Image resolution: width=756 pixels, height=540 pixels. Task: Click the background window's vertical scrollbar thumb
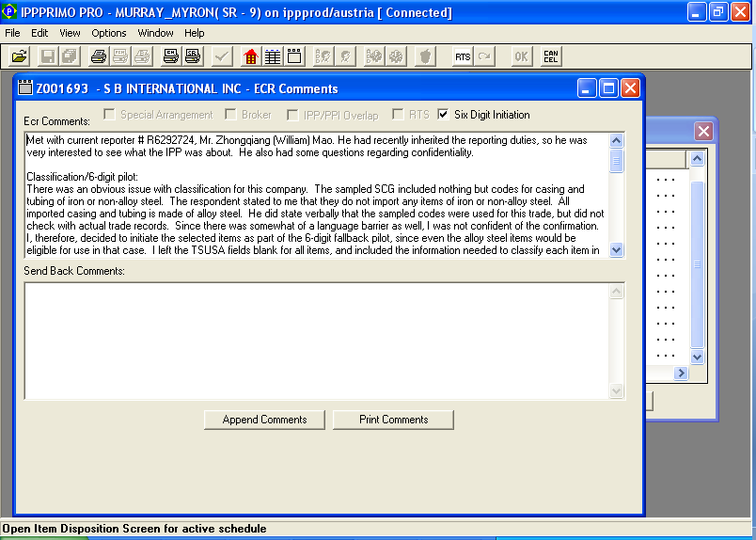(x=697, y=264)
